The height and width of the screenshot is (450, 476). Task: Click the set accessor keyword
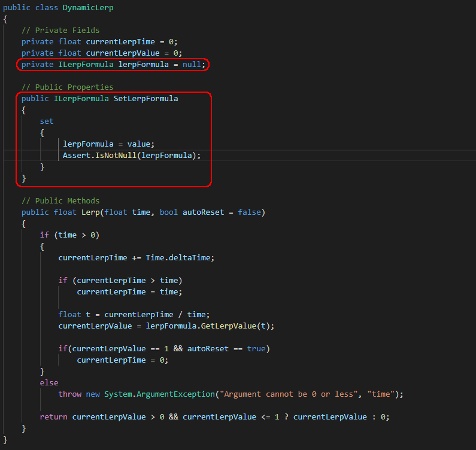tap(47, 121)
